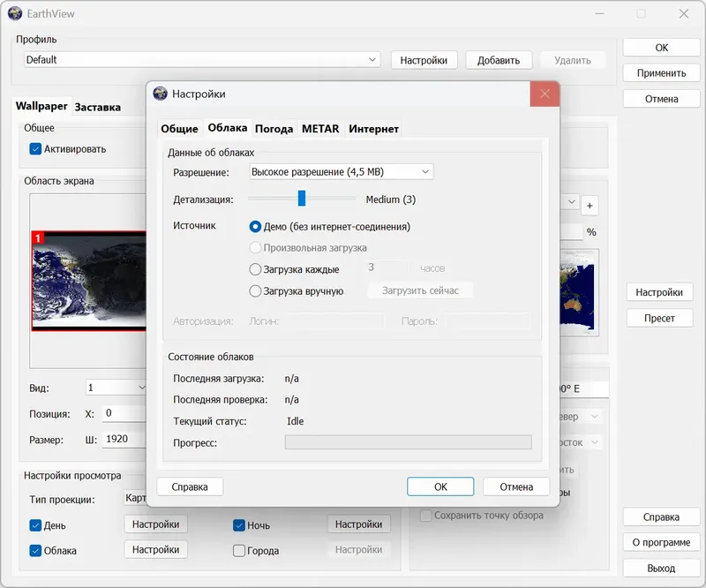
Task: Check Сохранить точку обзора checkbox
Action: pyautogui.click(x=425, y=516)
